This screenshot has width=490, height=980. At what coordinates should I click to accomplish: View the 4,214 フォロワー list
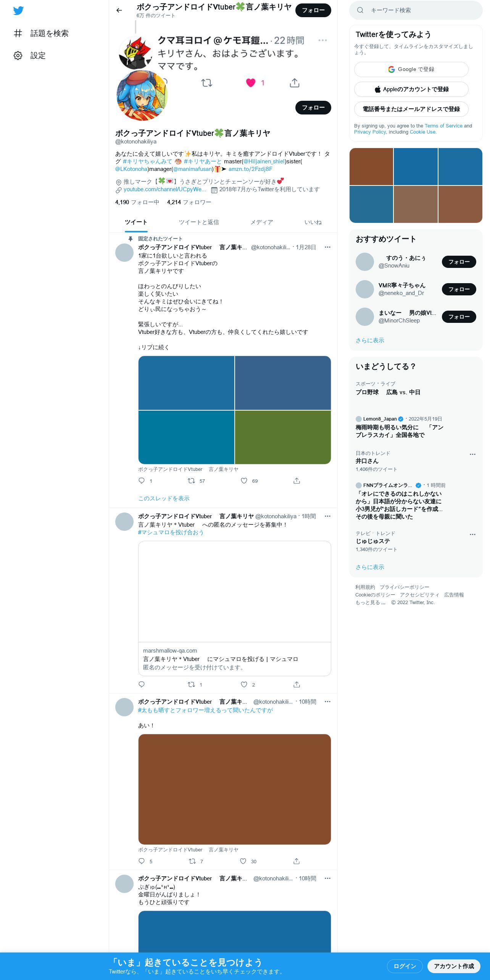[189, 202]
